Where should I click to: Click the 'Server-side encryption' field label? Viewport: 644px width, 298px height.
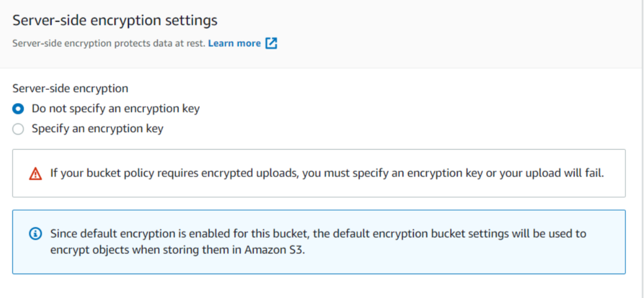click(x=70, y=88)
